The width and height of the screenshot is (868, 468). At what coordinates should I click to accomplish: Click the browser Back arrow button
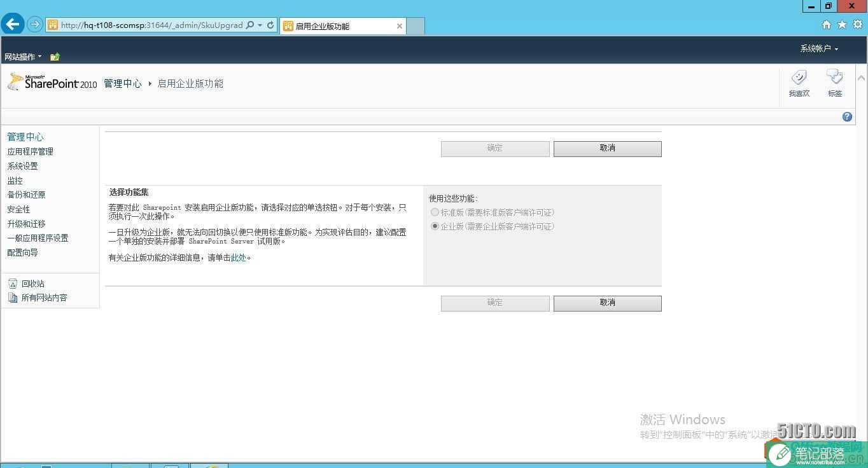[13, 24]
